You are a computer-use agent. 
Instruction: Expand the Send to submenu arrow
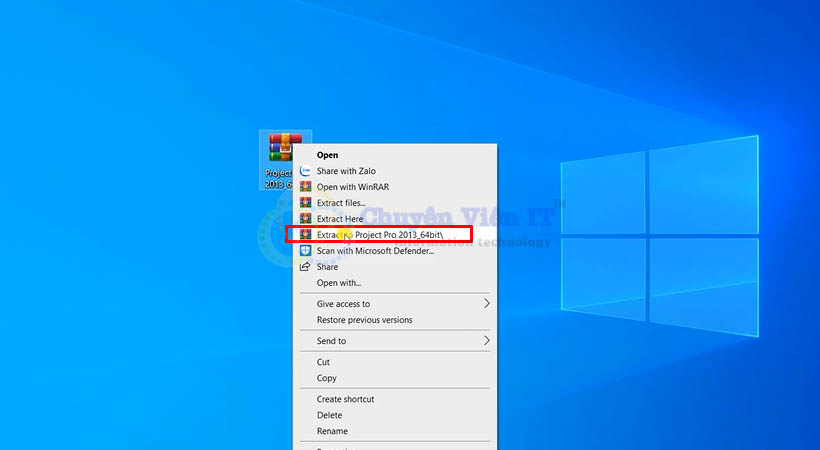point(487,341)
